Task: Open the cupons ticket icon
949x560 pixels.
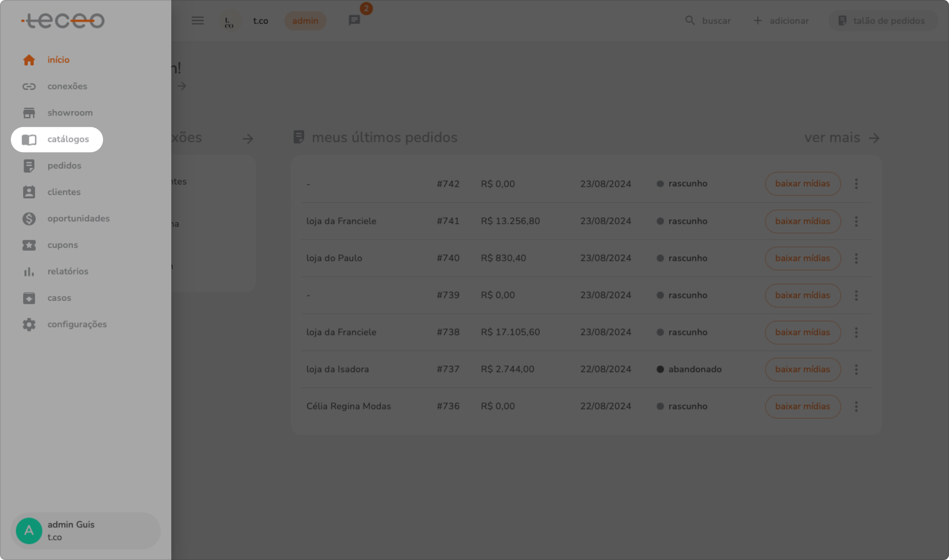Action: 29,245
